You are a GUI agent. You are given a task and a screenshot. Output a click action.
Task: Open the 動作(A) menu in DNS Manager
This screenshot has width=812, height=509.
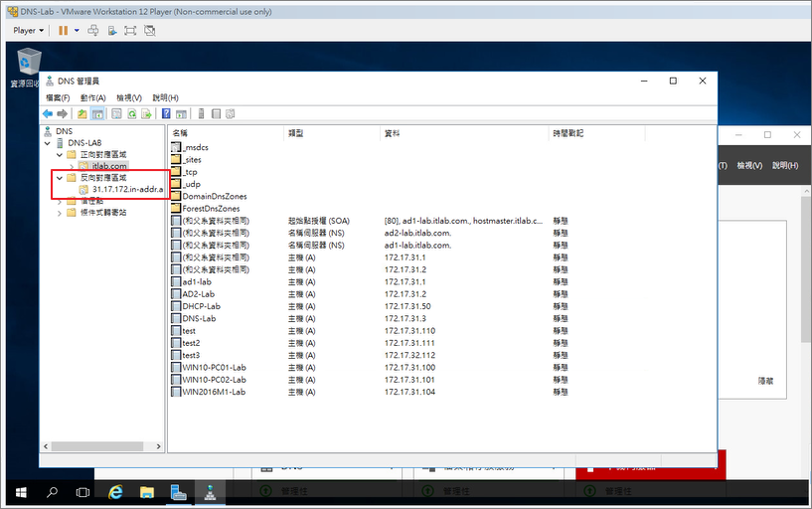click(92, 97)
